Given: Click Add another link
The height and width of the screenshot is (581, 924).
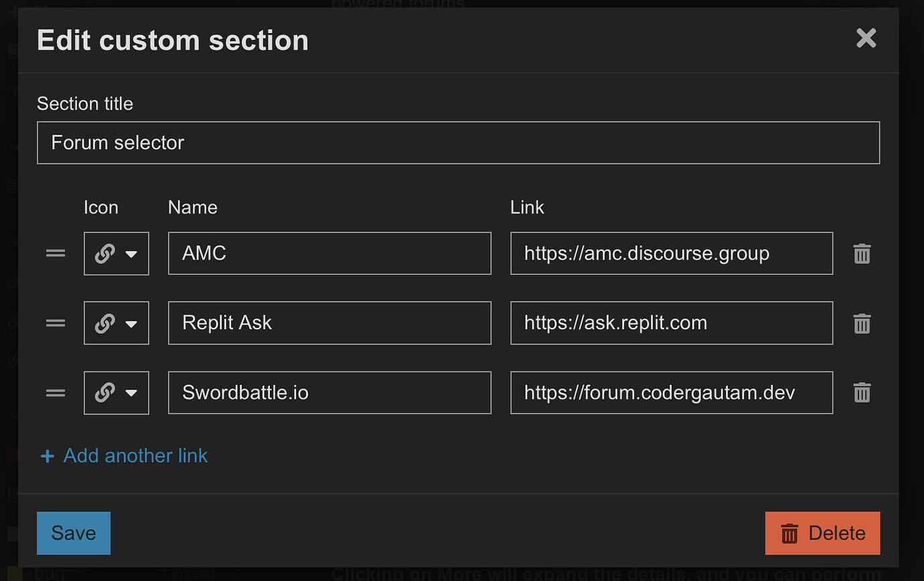Looking at the screenshot, I should click(x=125, y=456).
